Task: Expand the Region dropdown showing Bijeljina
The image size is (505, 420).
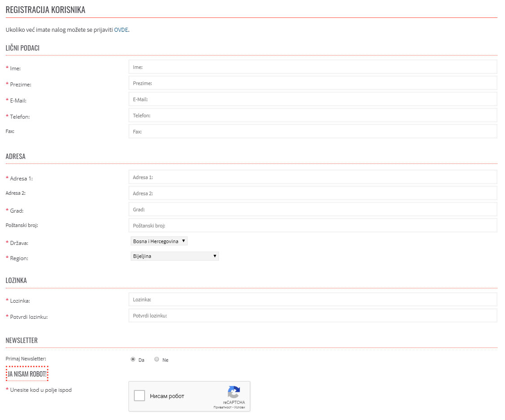Action: pos(175,256)
